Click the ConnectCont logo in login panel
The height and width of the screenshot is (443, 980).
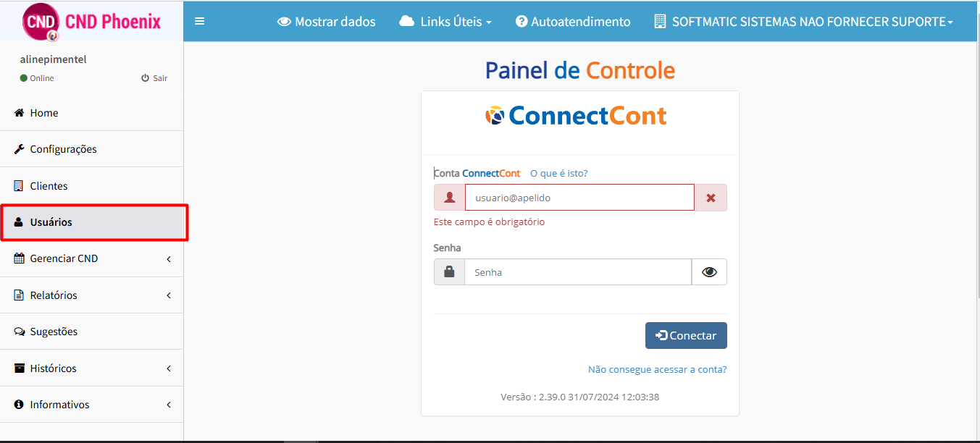point(576,116)
